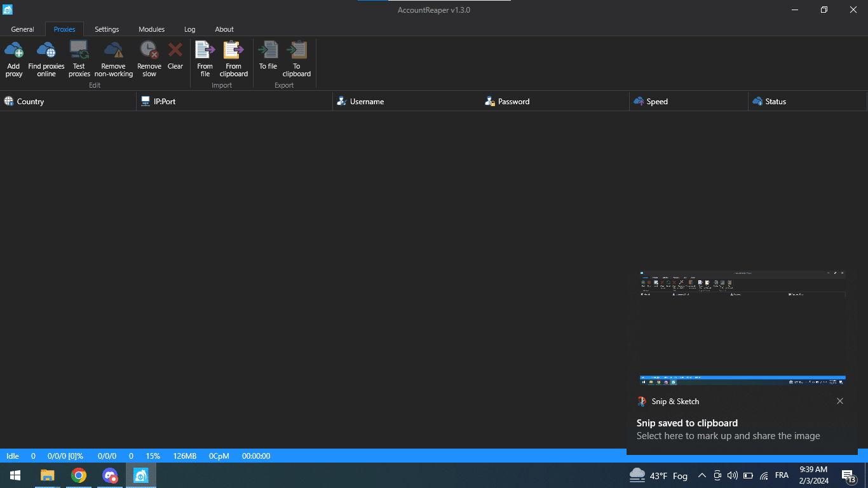Select the Proxies tab

(x=64, y=29)
